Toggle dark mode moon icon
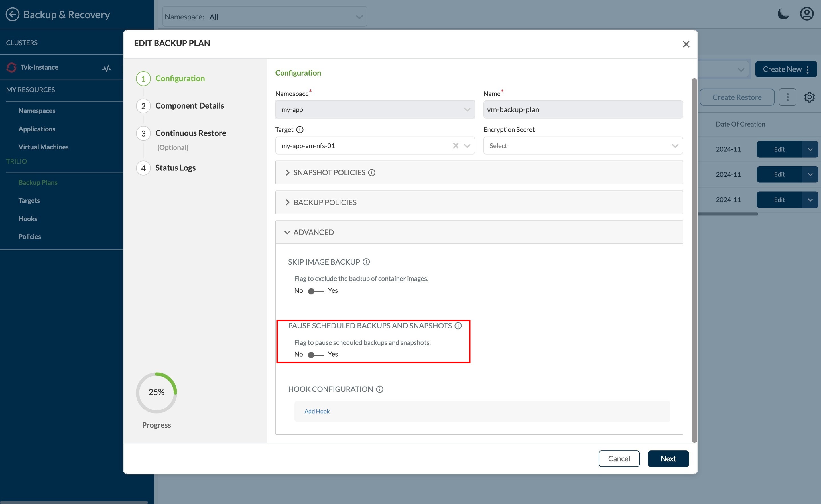The width and height of the screenshot is (821, 504). [x=783, y=14]
